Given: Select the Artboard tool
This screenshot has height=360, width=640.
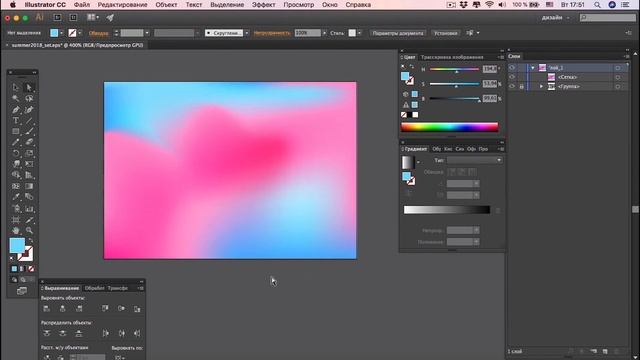Looking at the screenshot, I should point(16,220).
